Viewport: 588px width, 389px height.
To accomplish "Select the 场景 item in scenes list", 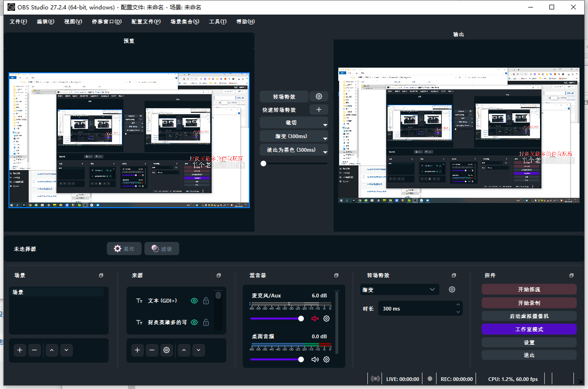I will pyautogui.click(x=57, y=292).
